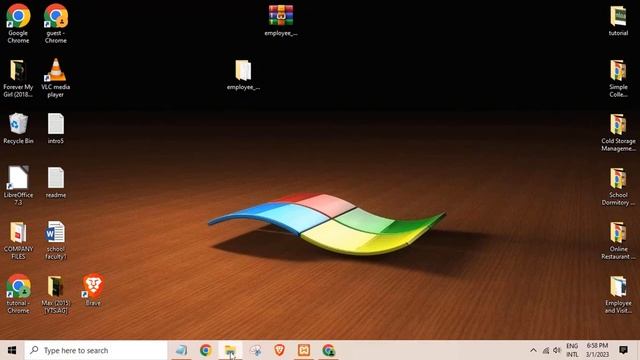The width and height of the screenshot is (640, 360).
Task: Open the Google Chrome desktop shortcut
Action: click(x=18, y=23)
